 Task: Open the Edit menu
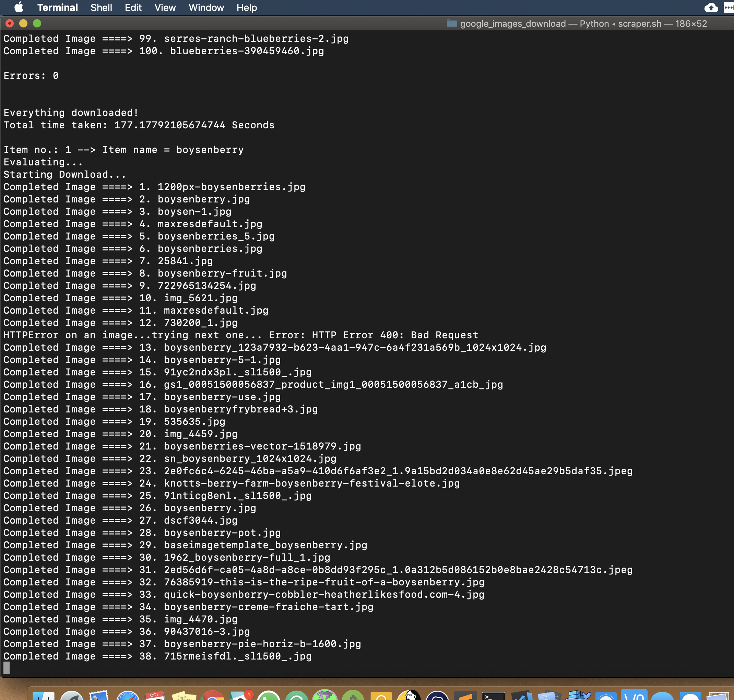click(x=133, y=8)
